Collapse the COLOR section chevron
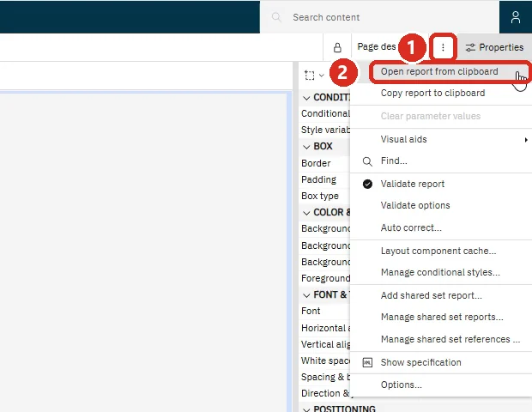 (x=306, y=213)
